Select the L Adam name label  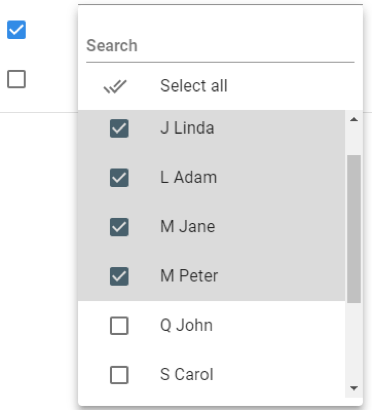point(189,177)
